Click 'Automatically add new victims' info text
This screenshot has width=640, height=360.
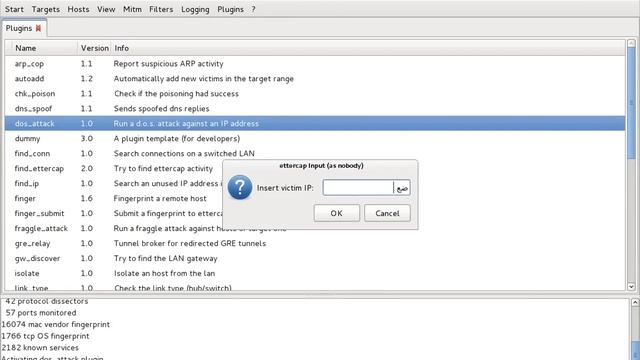click(x=204, y=78)
